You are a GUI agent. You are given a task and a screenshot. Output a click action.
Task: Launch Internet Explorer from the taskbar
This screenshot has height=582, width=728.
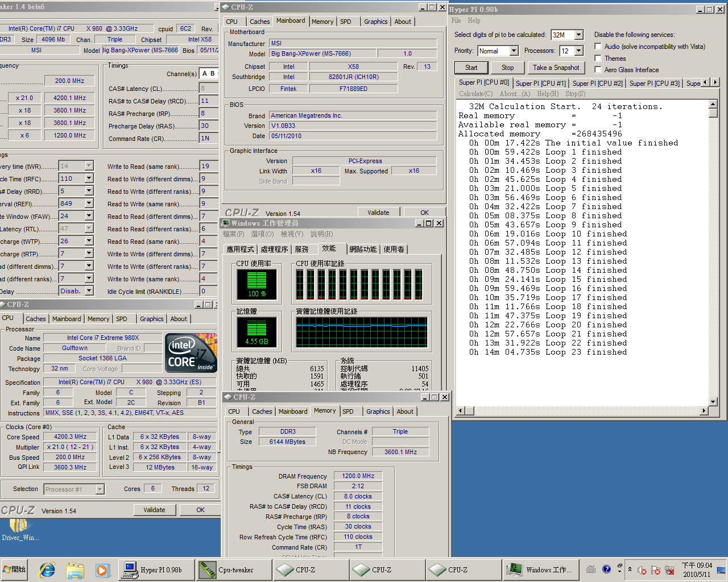(x=47, y=569)
